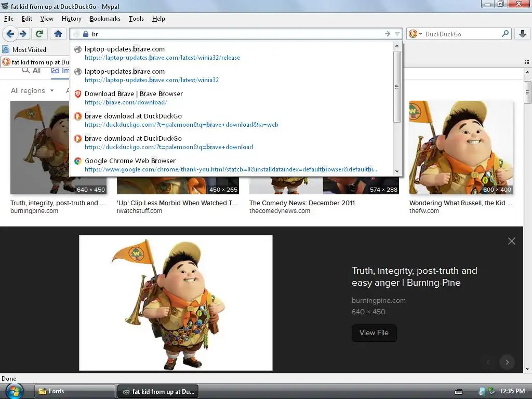Click the search magnifier icon

pos(505,34)
